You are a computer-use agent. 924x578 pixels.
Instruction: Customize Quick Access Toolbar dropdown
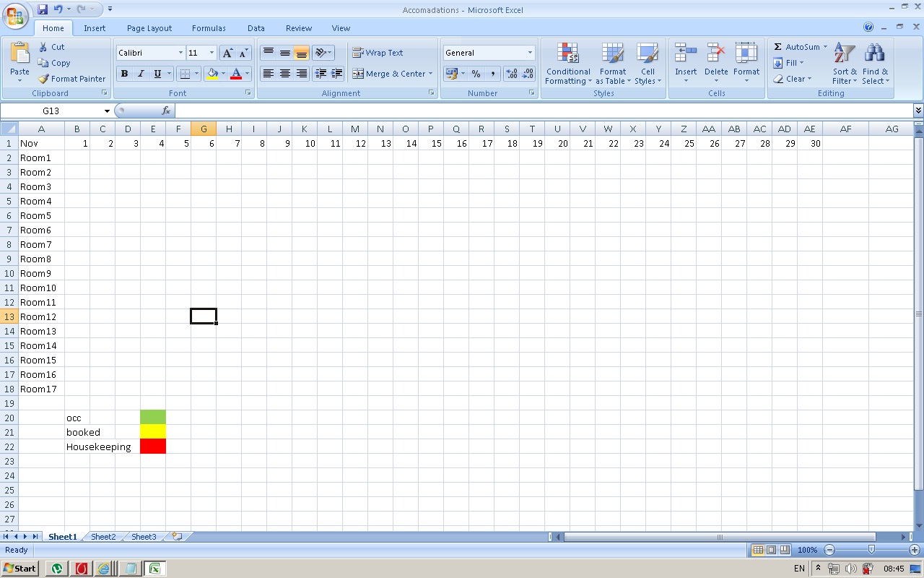tap(110, 9)
